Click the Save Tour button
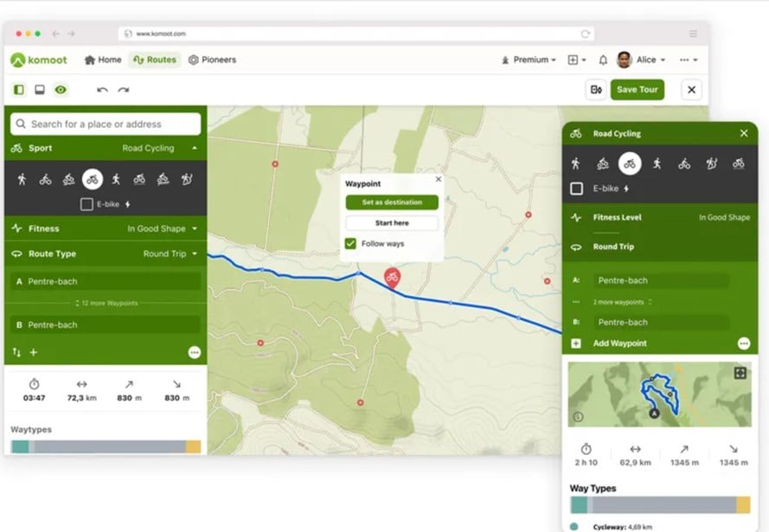The width and height of the screenshot is (769, 532). click(638, 90)
